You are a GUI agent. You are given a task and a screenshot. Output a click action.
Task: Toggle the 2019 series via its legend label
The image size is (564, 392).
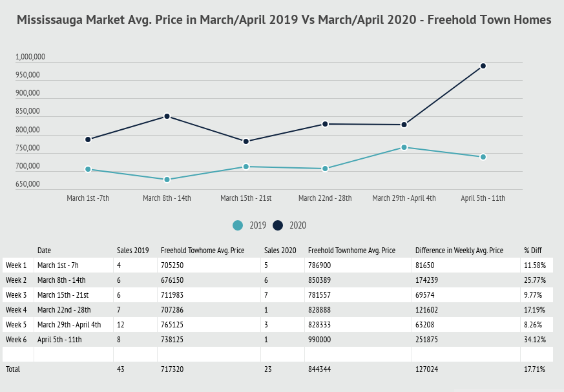[x=258, y=225]
